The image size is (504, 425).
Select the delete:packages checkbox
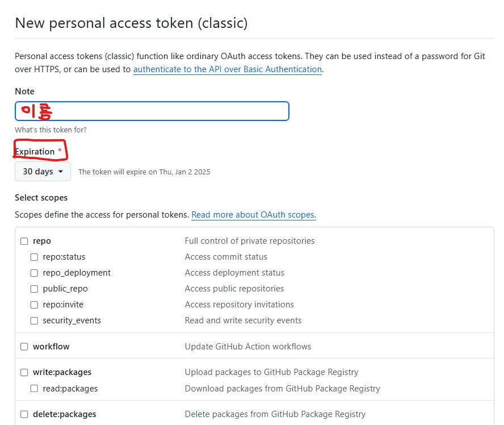point(24,414)
